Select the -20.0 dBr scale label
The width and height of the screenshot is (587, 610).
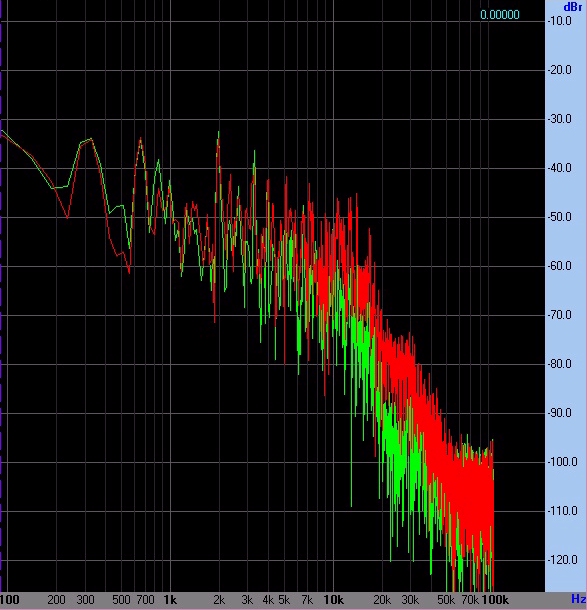pos(559,70)
